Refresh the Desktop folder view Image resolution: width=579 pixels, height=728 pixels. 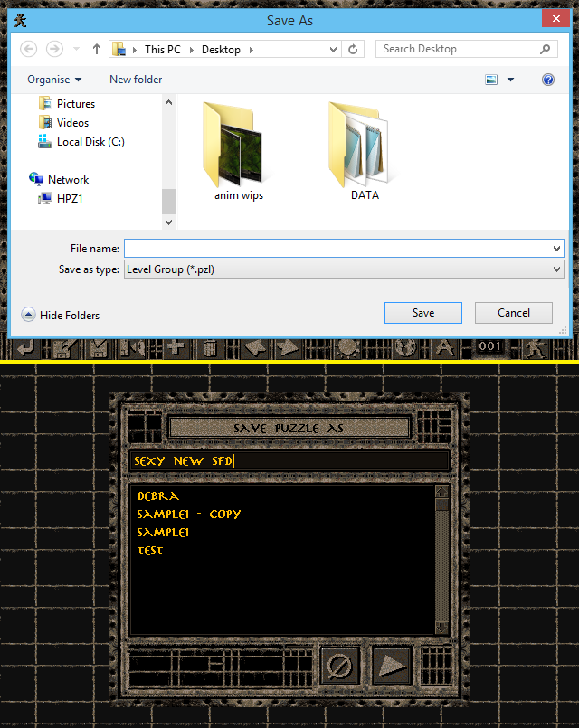click(353, 49)
